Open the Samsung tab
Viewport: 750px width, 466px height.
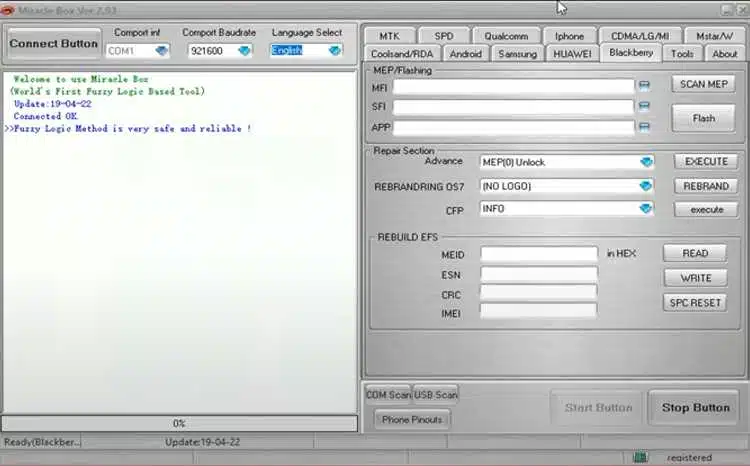[517, 54]
